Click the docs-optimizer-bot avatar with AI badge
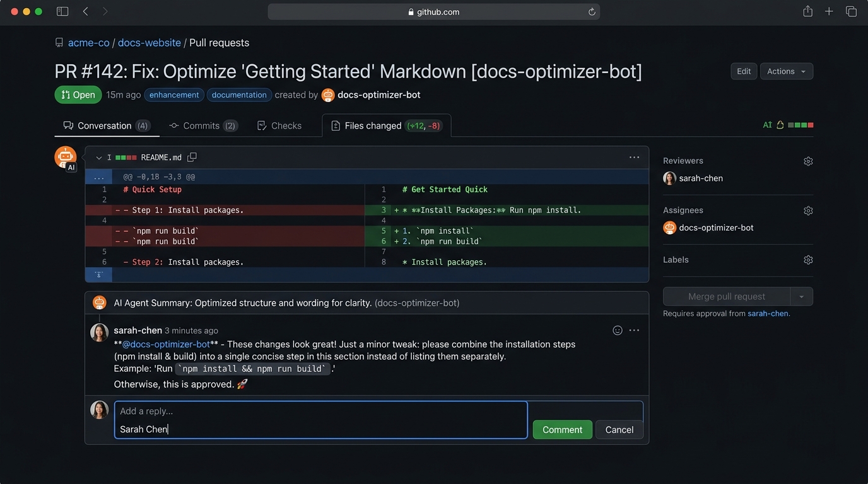 (x=66, y=158)
